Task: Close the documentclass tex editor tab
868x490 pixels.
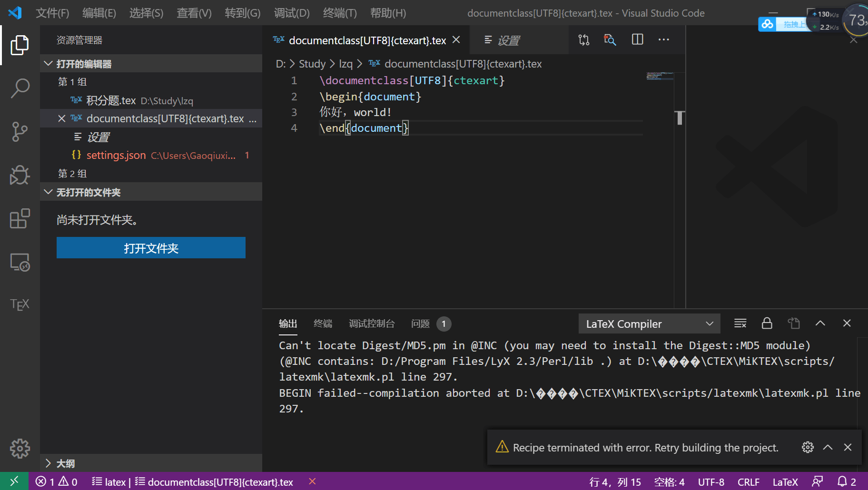Action: tap(456, 40)
